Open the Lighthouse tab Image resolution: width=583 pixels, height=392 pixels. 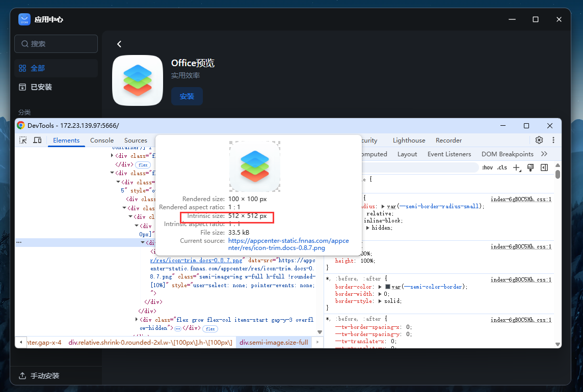pyautogui.click(x=409, y=140)
